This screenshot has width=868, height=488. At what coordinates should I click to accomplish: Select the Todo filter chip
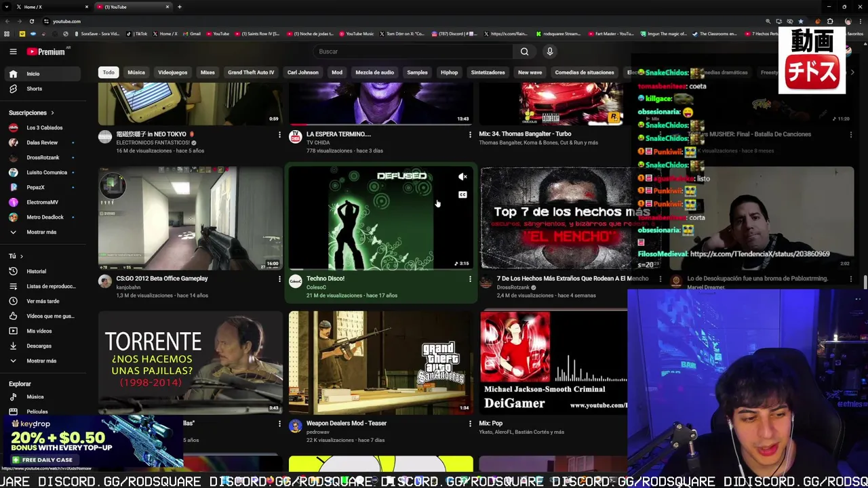[x=108, y=73]
